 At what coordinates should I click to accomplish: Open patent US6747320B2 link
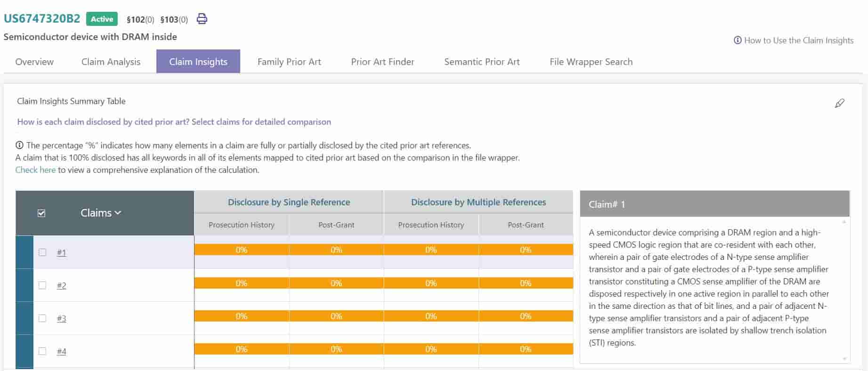(x=42, y=19)
